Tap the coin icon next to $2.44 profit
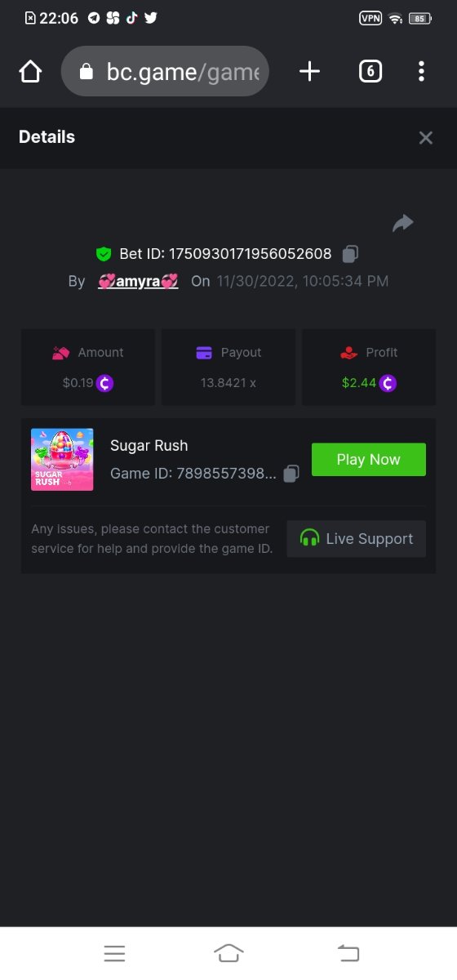Viewport: 457px width, 980px height. coord(388,382)
